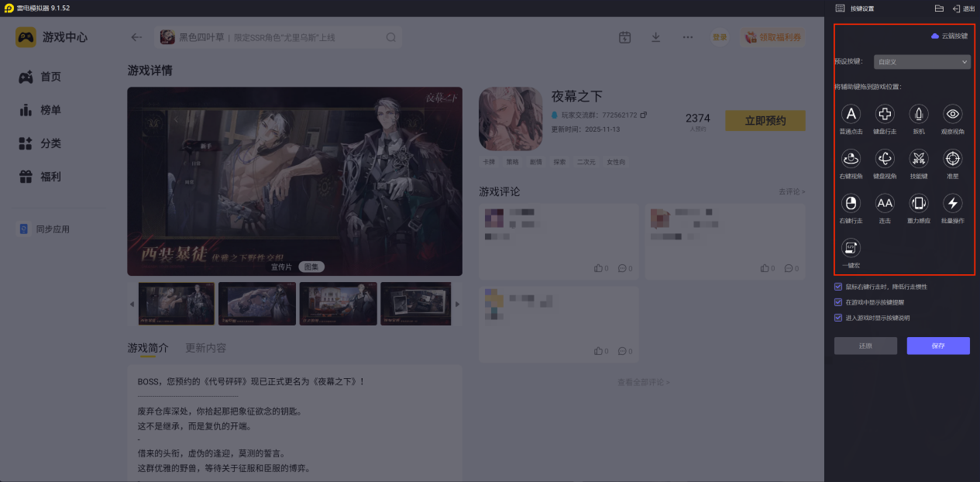Open 榜单 in the left sidebar
This screenshot has height=482, width=980.
click(x=50, y=109)
